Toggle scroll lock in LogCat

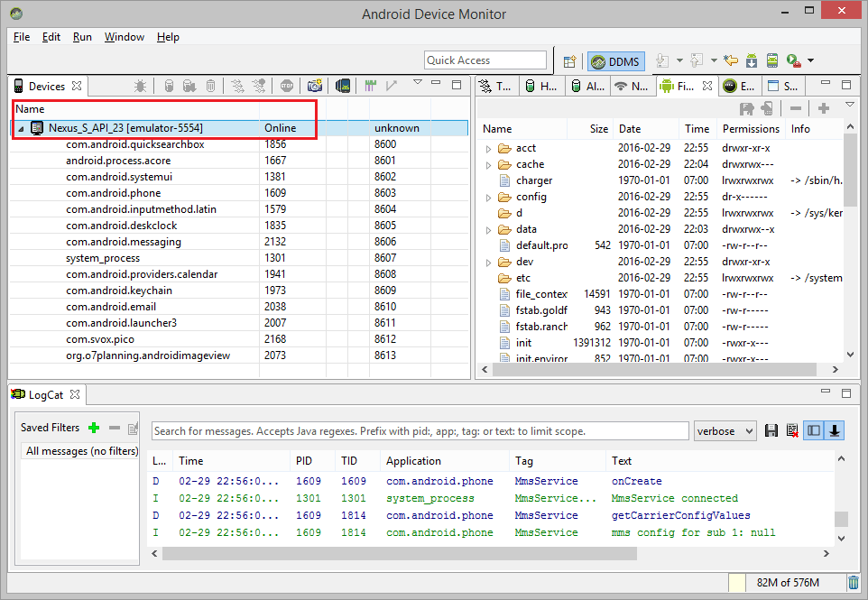(x=834, y=430)
